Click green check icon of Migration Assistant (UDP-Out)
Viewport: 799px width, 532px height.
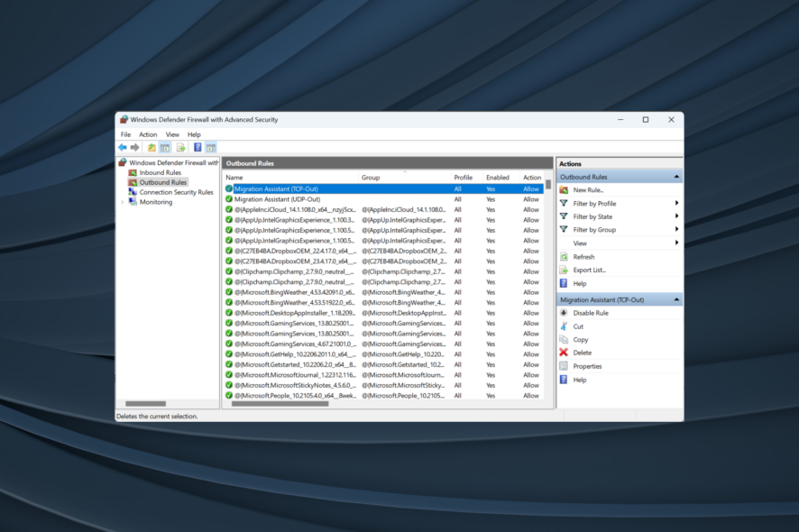point(229,199)
